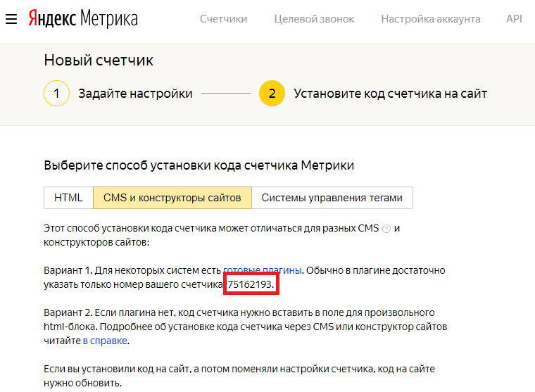
Task: Select the CMS и конструкторы сайтов tab
Action: coord(172,198)
